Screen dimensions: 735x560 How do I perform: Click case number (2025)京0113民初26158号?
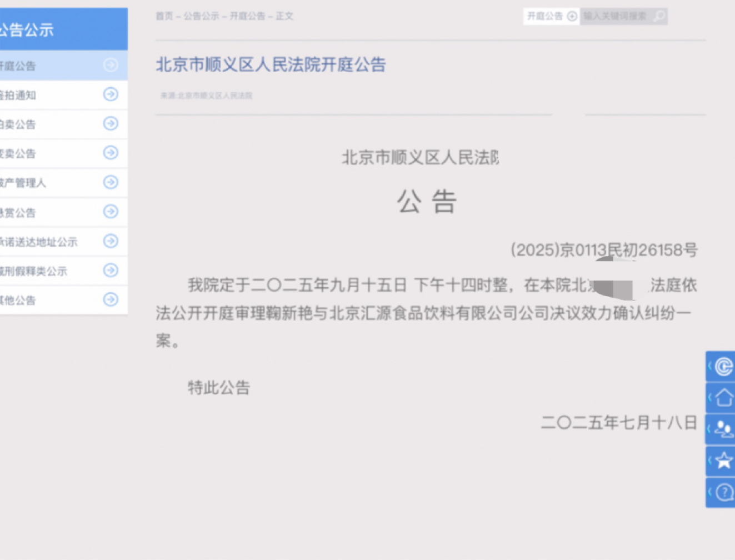[604, 250]
